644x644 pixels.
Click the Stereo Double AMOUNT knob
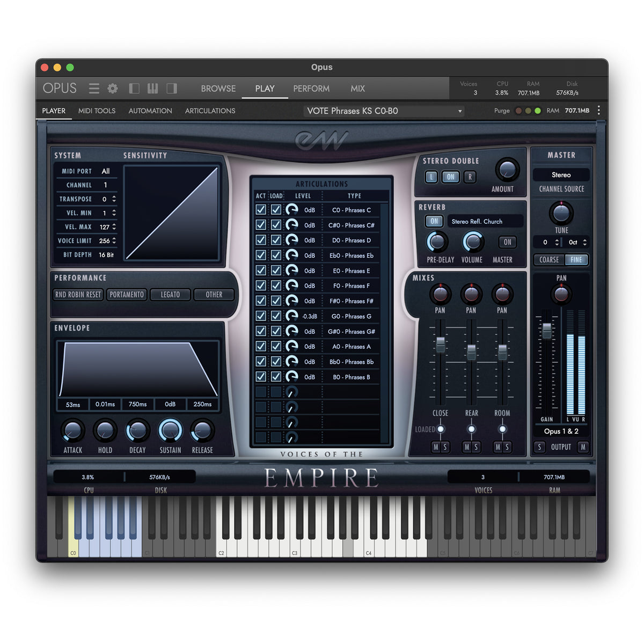pos(507,170)
